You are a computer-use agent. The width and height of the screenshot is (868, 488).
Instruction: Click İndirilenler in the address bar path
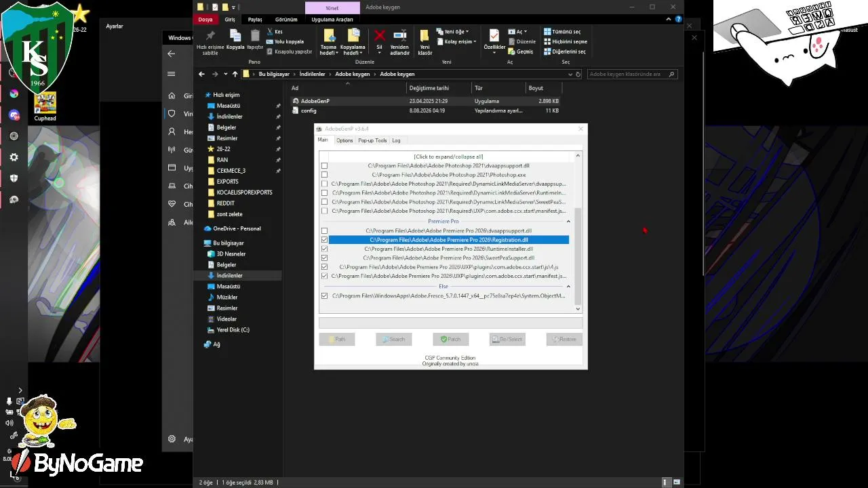pos(312,74)
